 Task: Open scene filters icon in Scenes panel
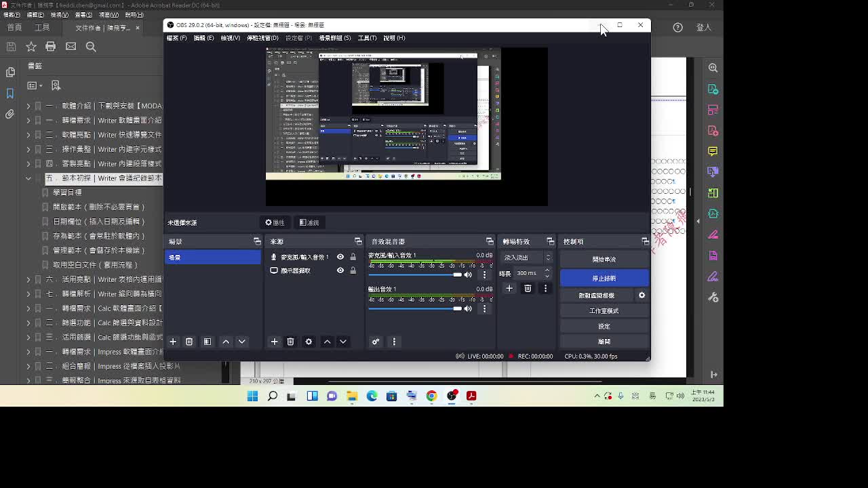tap(208, 342)
